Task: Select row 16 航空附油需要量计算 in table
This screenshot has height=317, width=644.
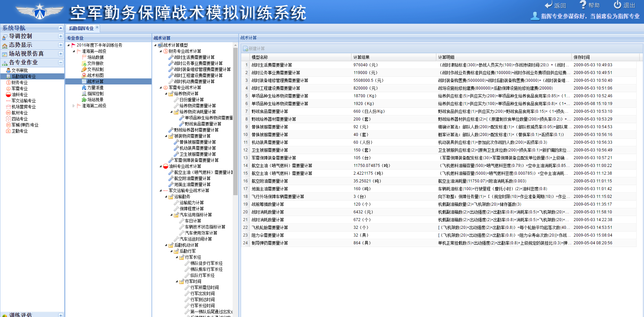Action: click(439, 181)
